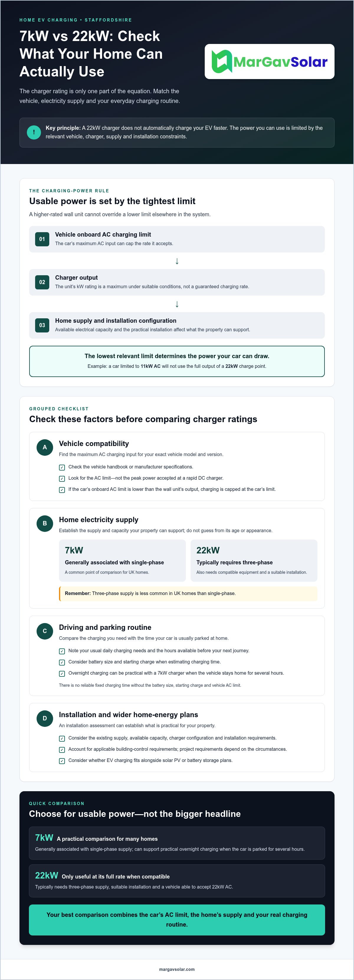Image resolution: width=354 pixels, height=980 pixels.
Task: Select the 22kW three-phase comparison card
Action: 254,561
